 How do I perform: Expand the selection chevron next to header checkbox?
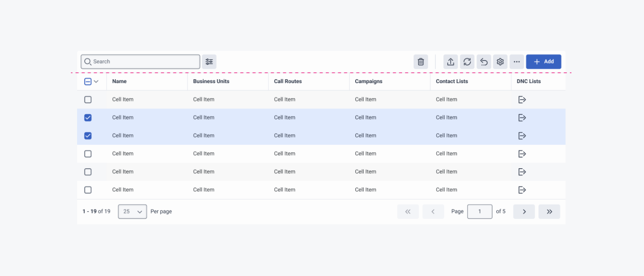pos(96,81)
